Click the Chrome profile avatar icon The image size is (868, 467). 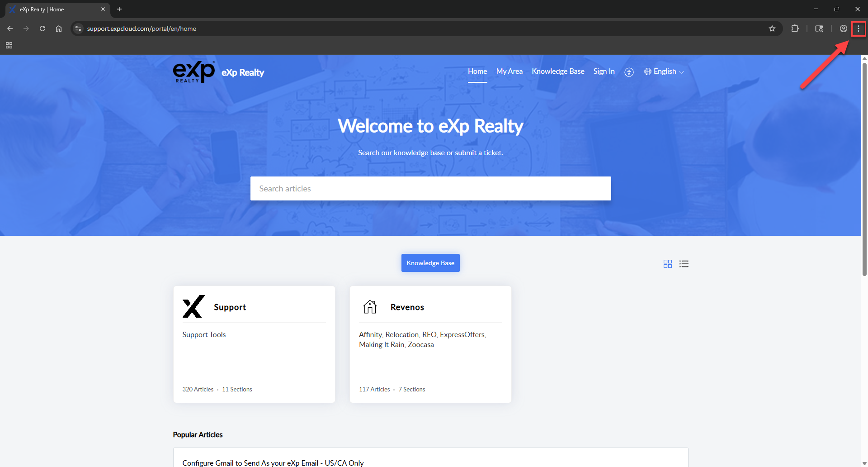tap(843, 29)
